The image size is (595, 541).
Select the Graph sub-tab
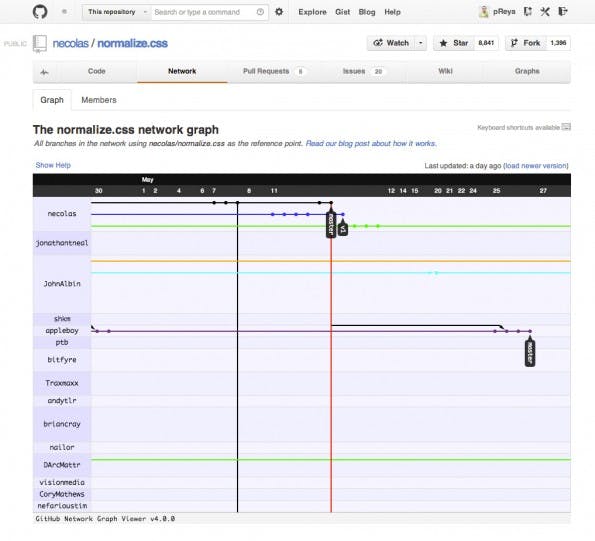pyautogui.click(x=52, y=100)
